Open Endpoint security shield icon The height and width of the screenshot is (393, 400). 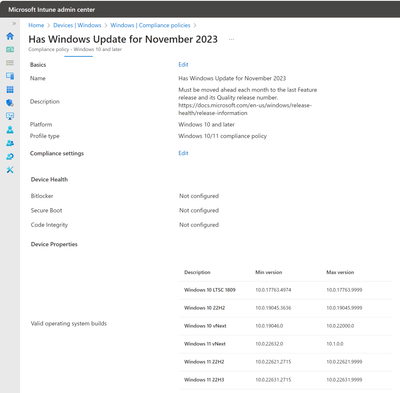click(10, 103)
